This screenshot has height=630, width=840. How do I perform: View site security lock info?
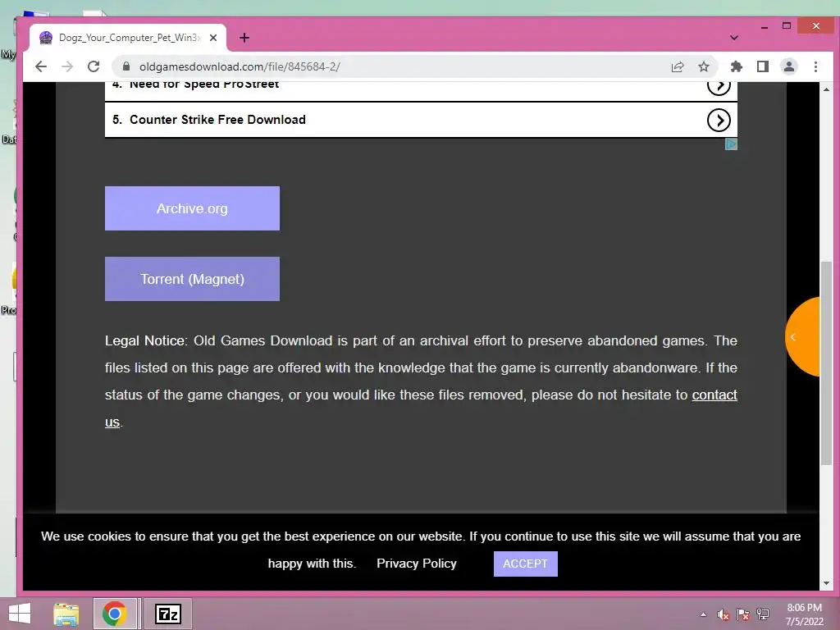click(126, 66)
